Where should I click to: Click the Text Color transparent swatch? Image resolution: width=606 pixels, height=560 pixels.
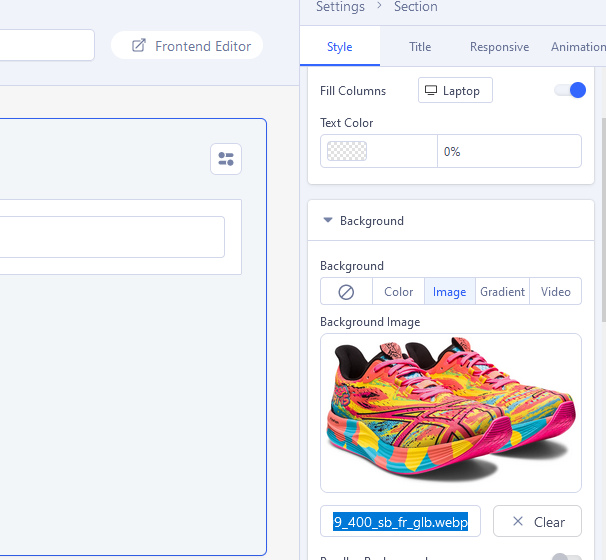tap(347, 152)
